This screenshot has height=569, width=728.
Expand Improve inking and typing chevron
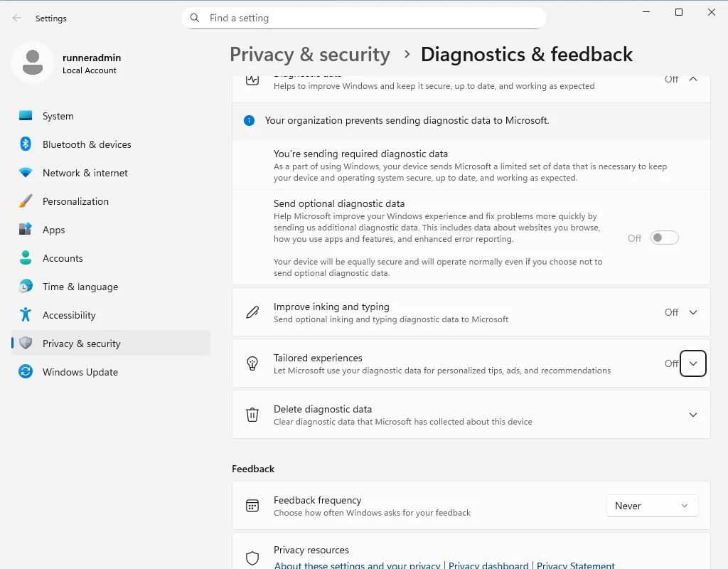[x=693, y=312]
